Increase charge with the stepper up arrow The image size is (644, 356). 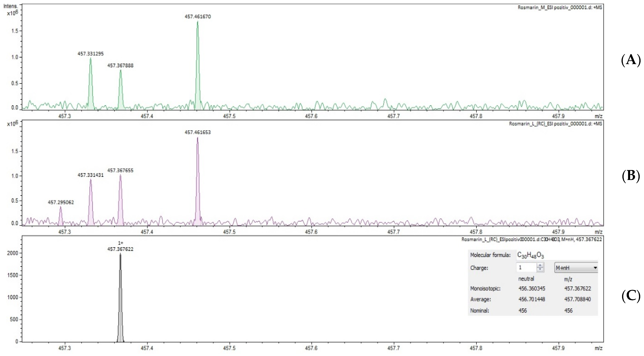coord(540,266)
